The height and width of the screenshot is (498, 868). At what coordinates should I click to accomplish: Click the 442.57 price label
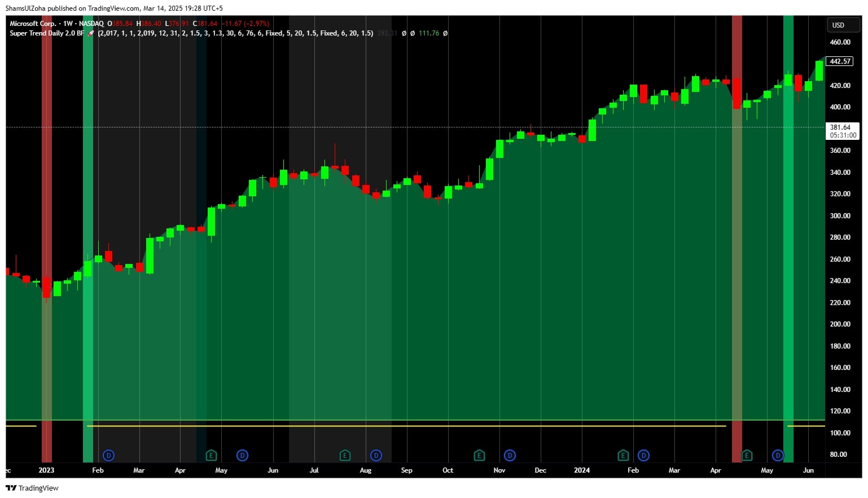[840, 61]
